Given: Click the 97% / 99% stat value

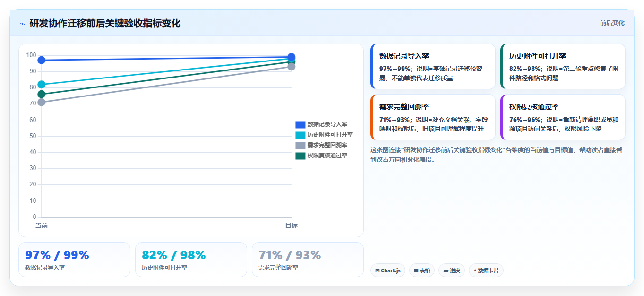Looking at the screenshot, I should [57, 255].
